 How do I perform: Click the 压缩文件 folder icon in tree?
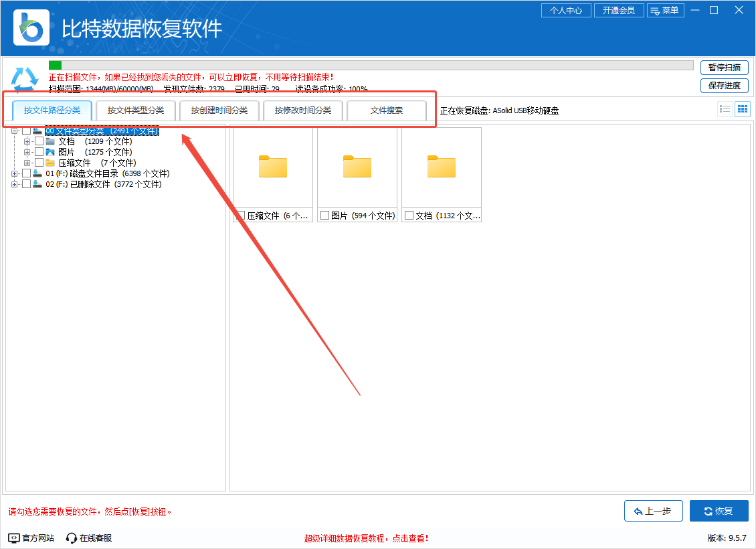pyautogui.click(x=50, y=163)
